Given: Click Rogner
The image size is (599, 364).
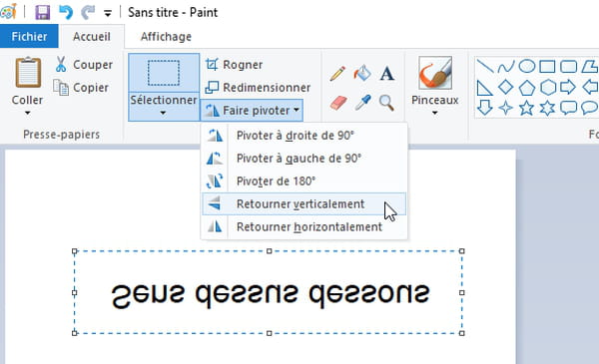Looking at the screenshot, I should [234, 65].
